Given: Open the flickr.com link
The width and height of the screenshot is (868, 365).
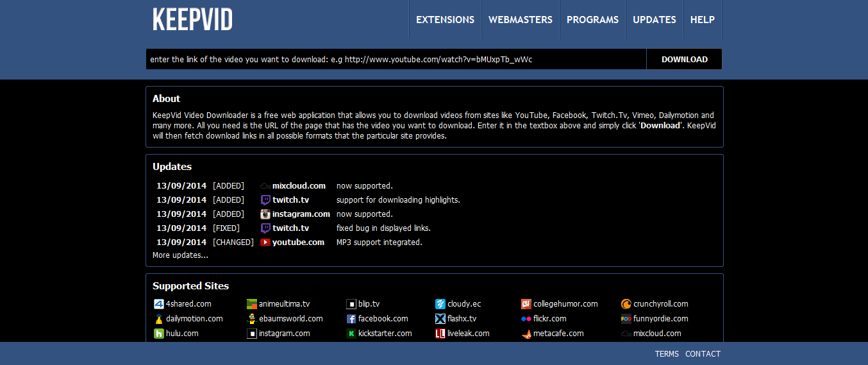Looking at the screenshot, I should [x=550, y=319].
